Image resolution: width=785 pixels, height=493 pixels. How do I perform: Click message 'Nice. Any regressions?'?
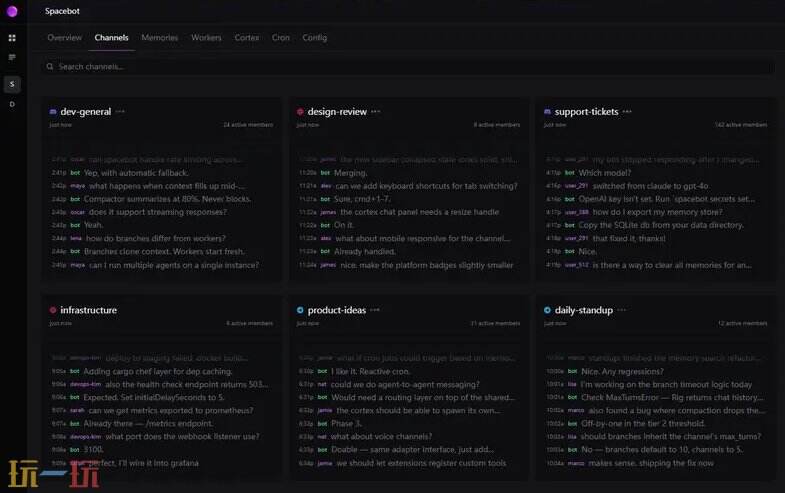point(622,371)
